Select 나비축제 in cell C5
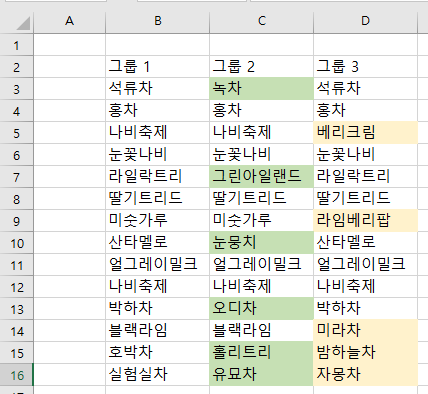428x394 pixels. [x=262, y=133]
